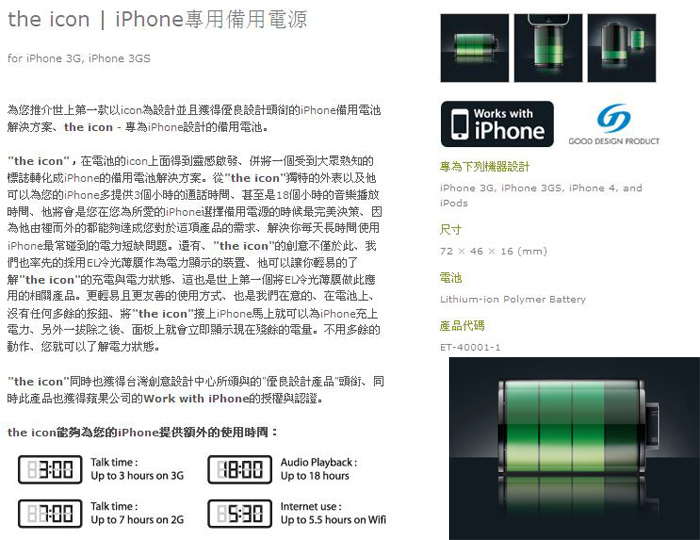
Task: Click the Good Design Product logo
Action: 614,125
